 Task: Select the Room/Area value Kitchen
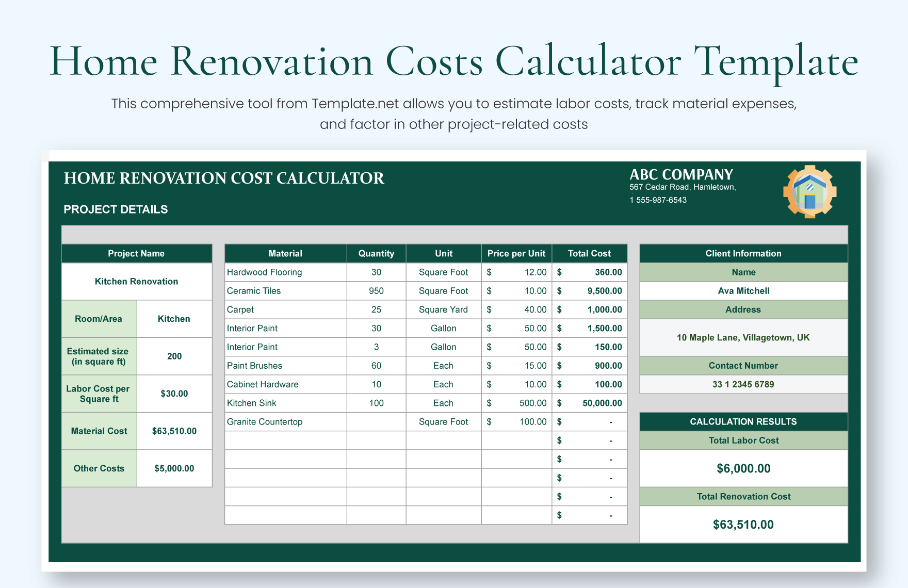pyautogui.click(x=174, y=319)
